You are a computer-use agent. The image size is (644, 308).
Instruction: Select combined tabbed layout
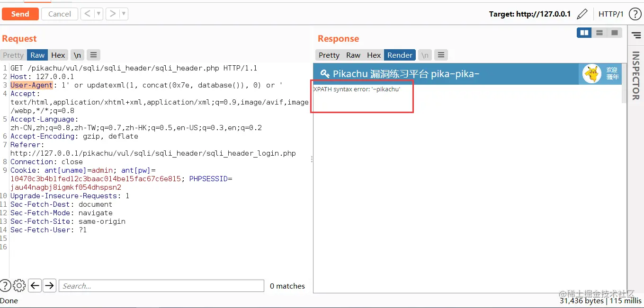614,33
